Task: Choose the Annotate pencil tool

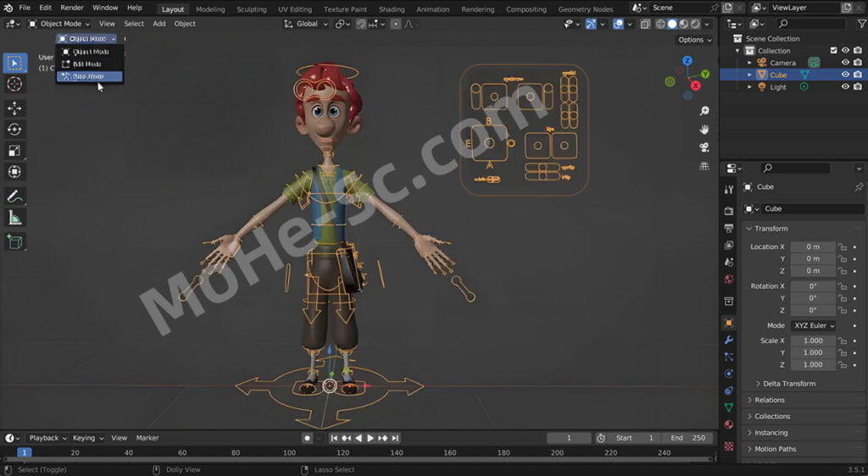Action: pyautogui.click(x=14, y=196)
